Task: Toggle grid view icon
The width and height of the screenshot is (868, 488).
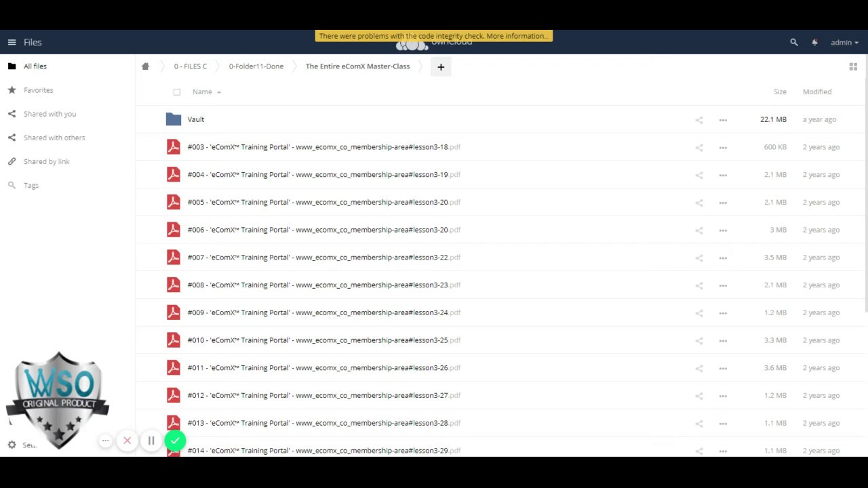Action: click(853, 66)
